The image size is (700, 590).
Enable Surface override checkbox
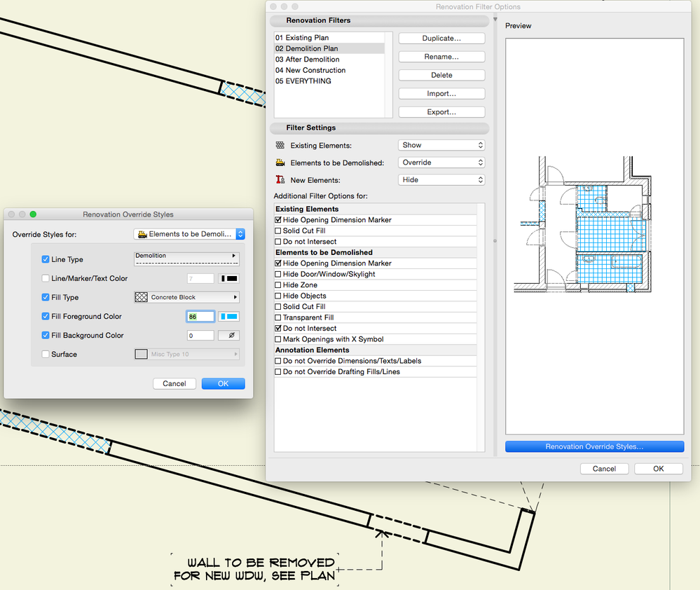[46, 354]
